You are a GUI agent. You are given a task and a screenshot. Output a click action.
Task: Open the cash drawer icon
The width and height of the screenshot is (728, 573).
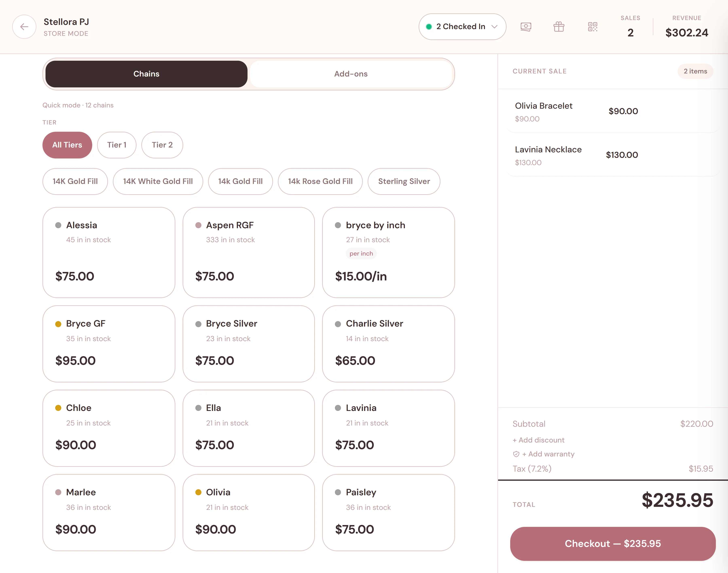coord(525,27)
